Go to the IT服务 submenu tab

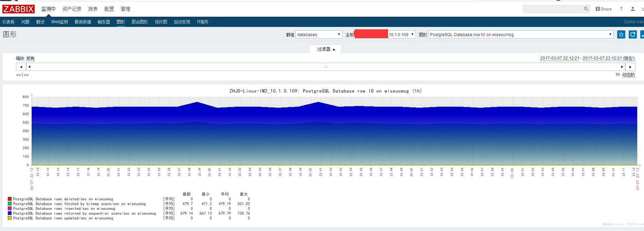click(x=203, y=22)
